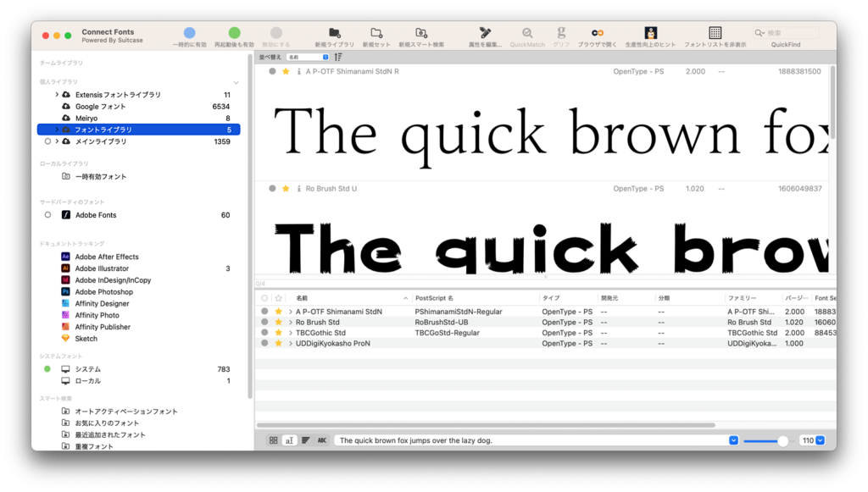868x492 pixels.
Task: Open font size 110 dropdown
Action: pyautogui.click(x=821, y=440)
